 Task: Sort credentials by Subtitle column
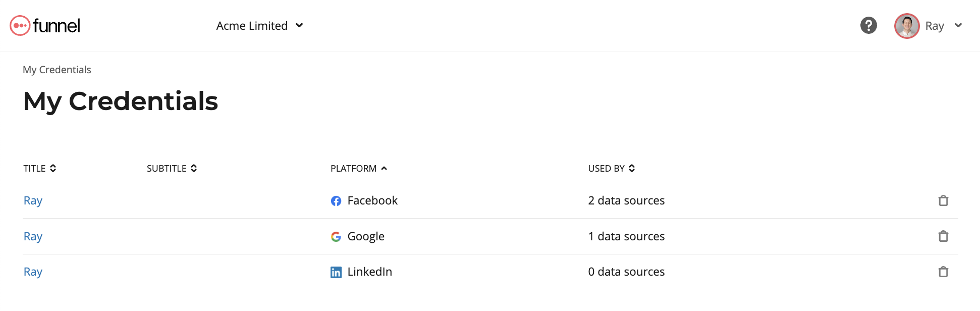click(x=172, y=169)
